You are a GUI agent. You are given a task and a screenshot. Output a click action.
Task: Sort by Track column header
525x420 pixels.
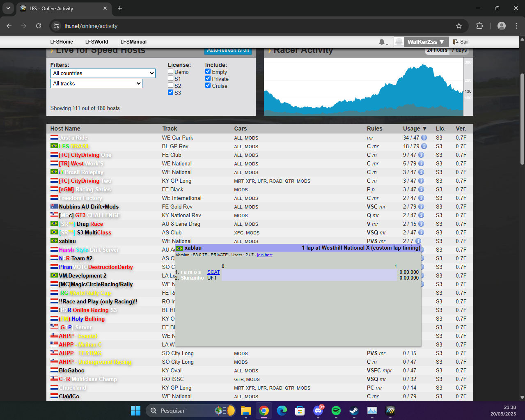[170, 129]
